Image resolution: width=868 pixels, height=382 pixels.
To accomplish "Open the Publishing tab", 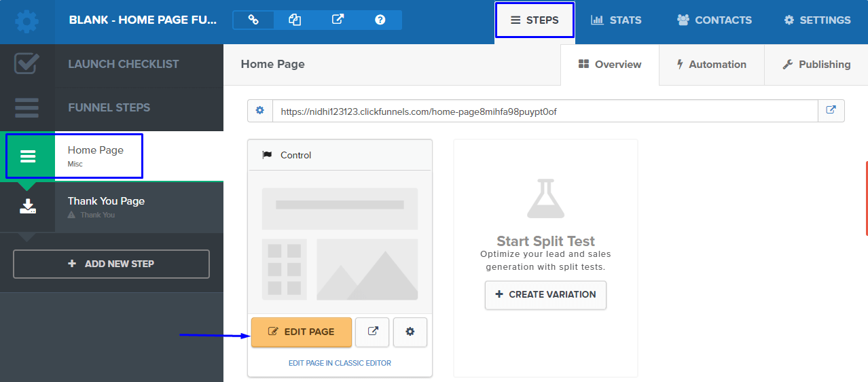I will coord(816,65).
